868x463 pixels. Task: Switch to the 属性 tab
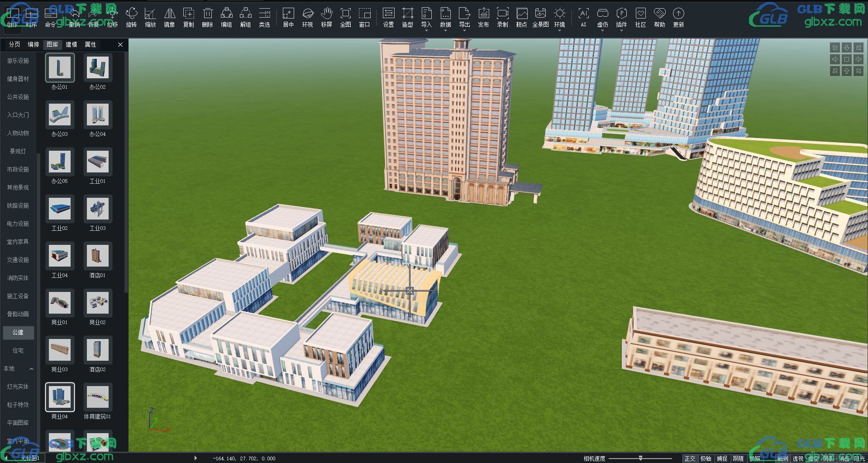(x=91, y=44)
